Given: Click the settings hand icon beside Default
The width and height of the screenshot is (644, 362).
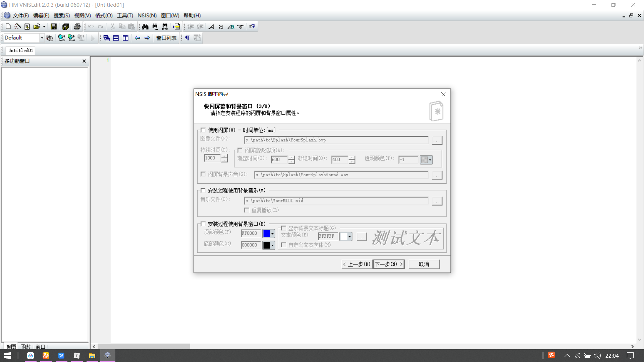Looking at the screenshot, I should [x=50, y=38].
